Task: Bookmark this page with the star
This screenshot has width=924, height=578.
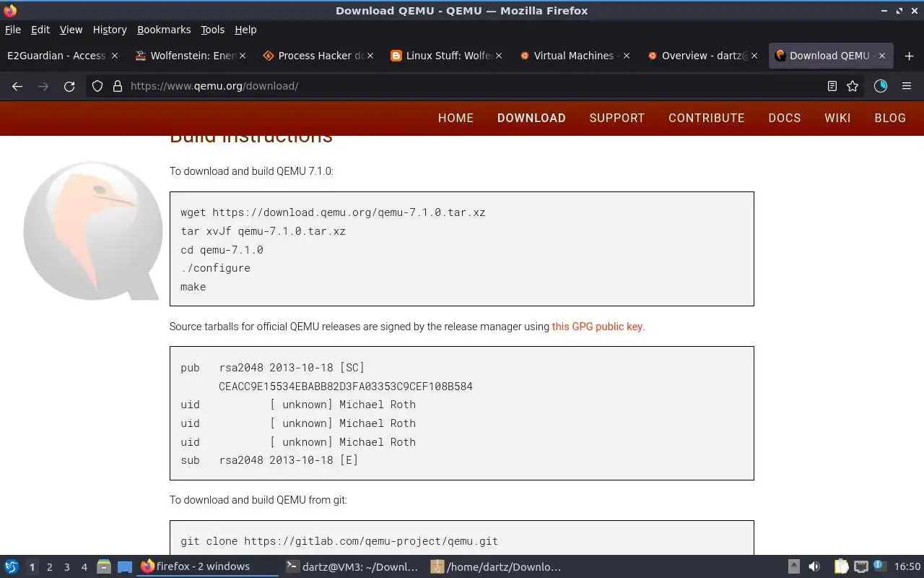Action: click(x=853, y=86)
